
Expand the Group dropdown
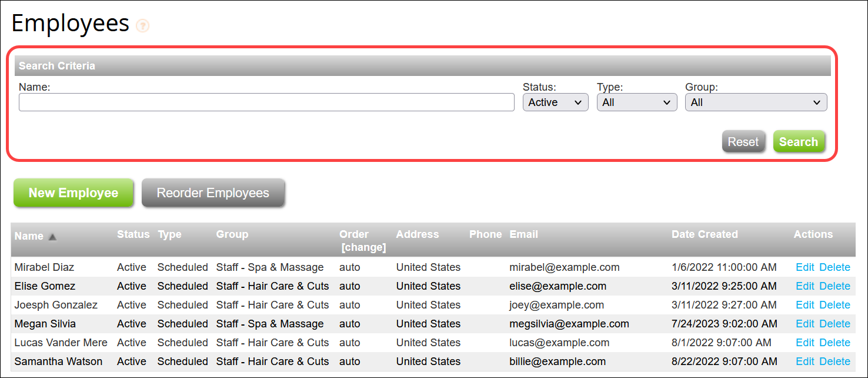(756, 102)
